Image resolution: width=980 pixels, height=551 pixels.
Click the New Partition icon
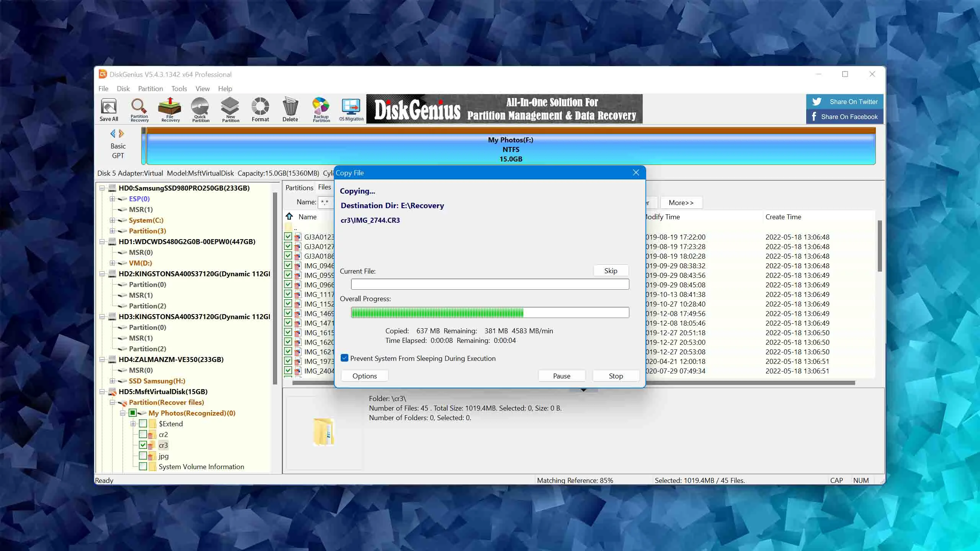click(230, 109)
